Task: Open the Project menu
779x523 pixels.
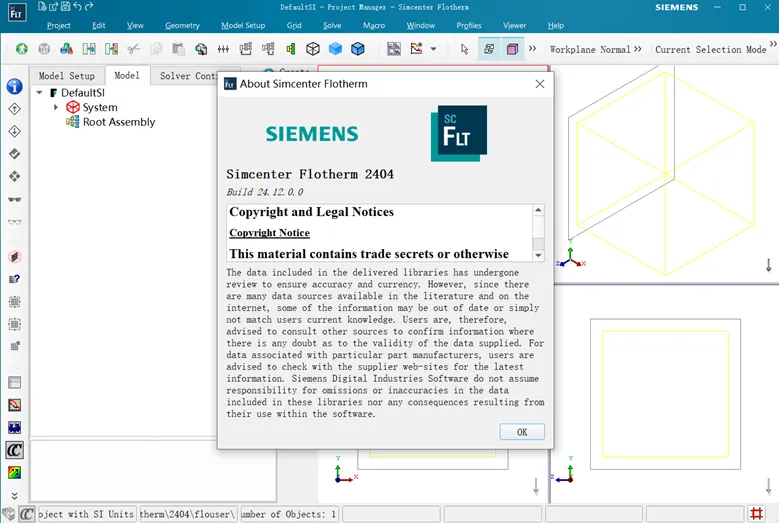Action: (59, 25)
